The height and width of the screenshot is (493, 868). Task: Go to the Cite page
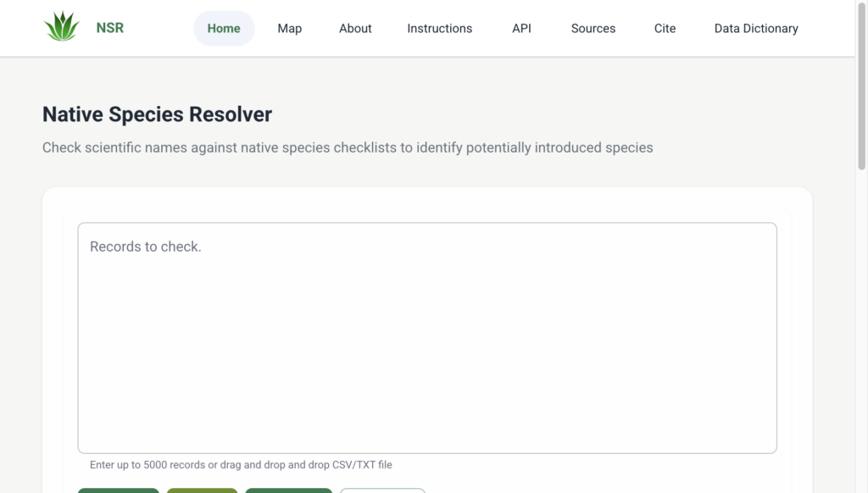click(665, 28)
